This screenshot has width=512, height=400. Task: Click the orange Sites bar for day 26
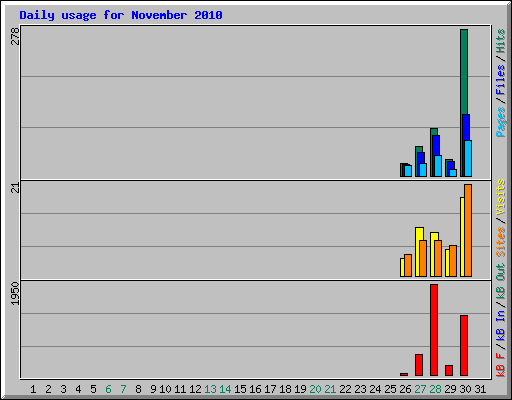[x=408, y=266]
